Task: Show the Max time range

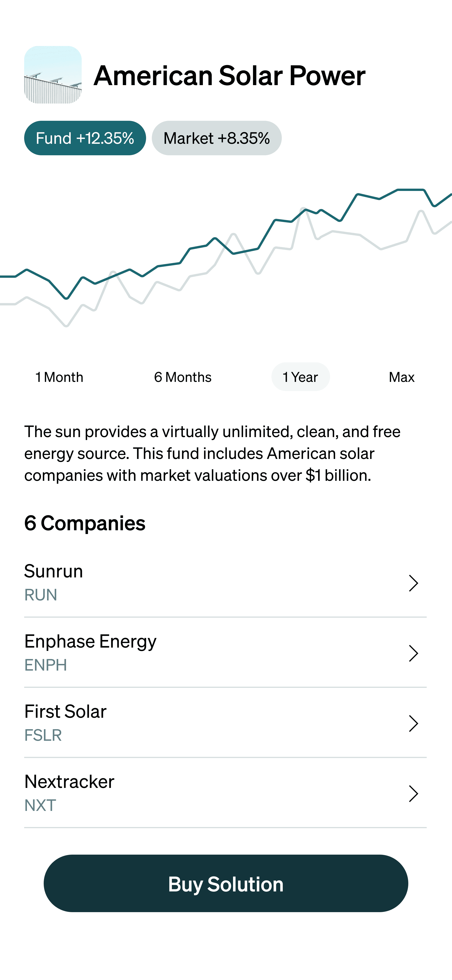Action: coord(401,377)
